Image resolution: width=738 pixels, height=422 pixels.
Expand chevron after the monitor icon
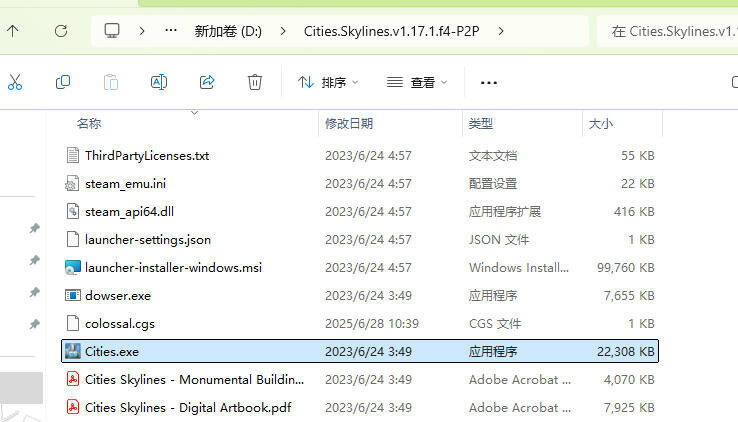(142, 32)
